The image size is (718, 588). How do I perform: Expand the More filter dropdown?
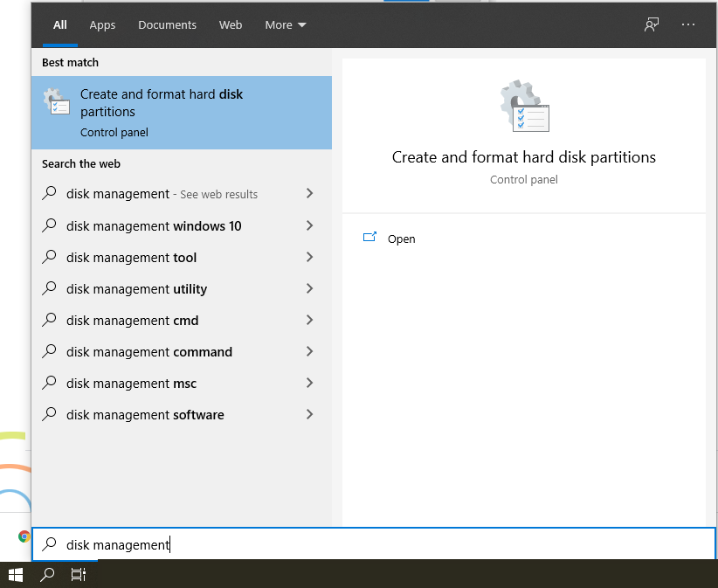[x=286, y=24]
